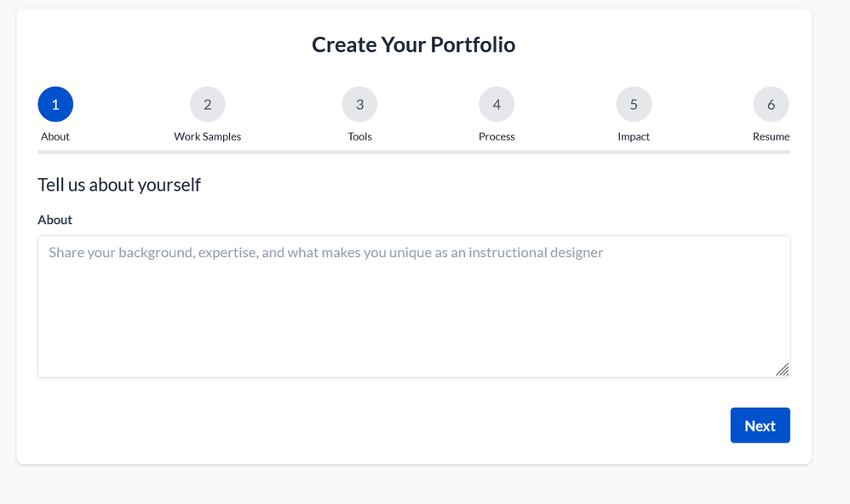Click the "Create Your Portfolio" title

coord(413,44)
